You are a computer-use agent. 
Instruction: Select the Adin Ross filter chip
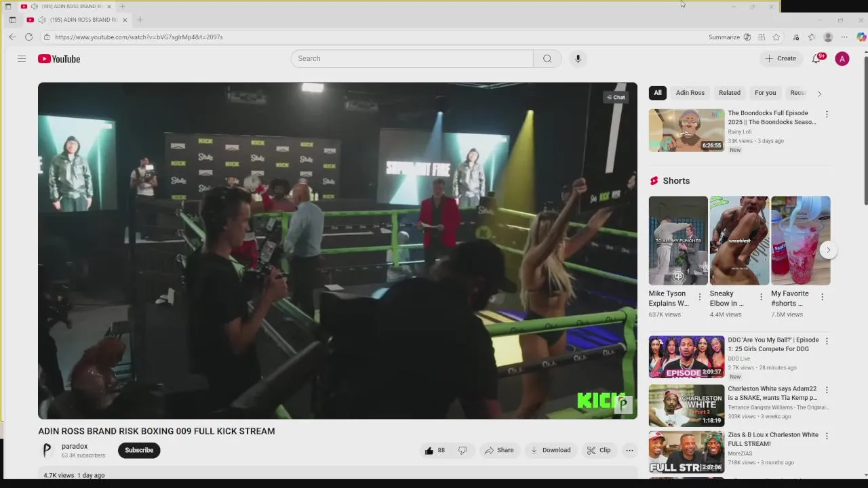pyautogui.click(x=690, y=93)
